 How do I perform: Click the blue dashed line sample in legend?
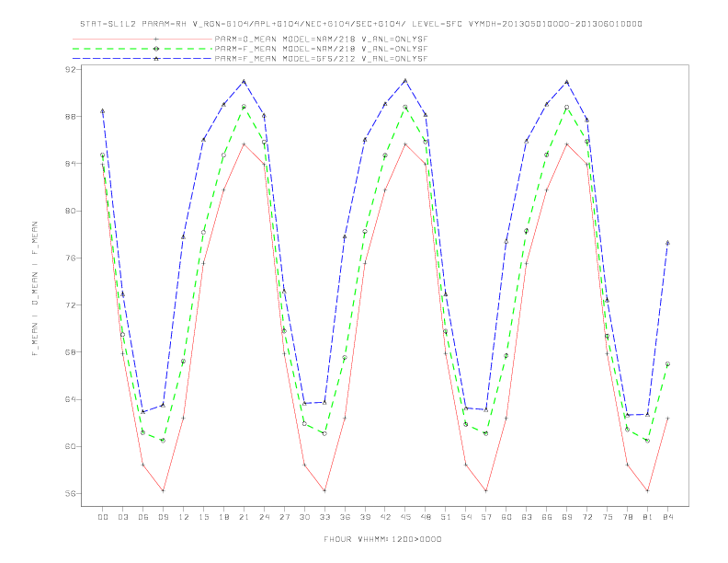click(142, 59)
